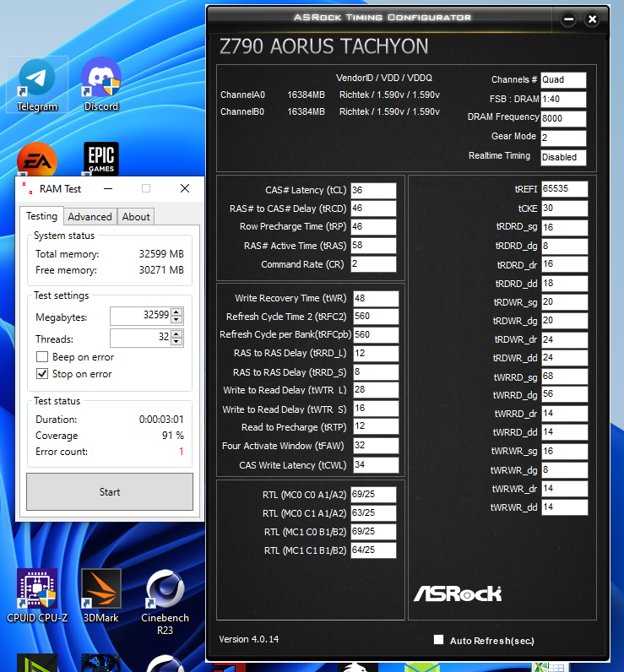The height and width of the screenshot is (672, 624).
Task: Toggle the Auto Refresh(sec) checkbox
Action: [438, 640]
